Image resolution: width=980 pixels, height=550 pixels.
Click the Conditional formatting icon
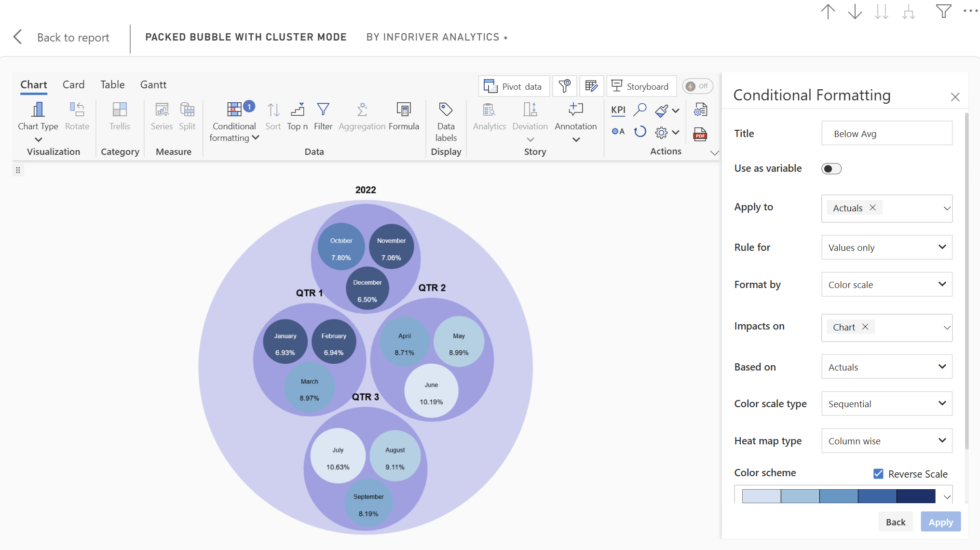point(234,110)
